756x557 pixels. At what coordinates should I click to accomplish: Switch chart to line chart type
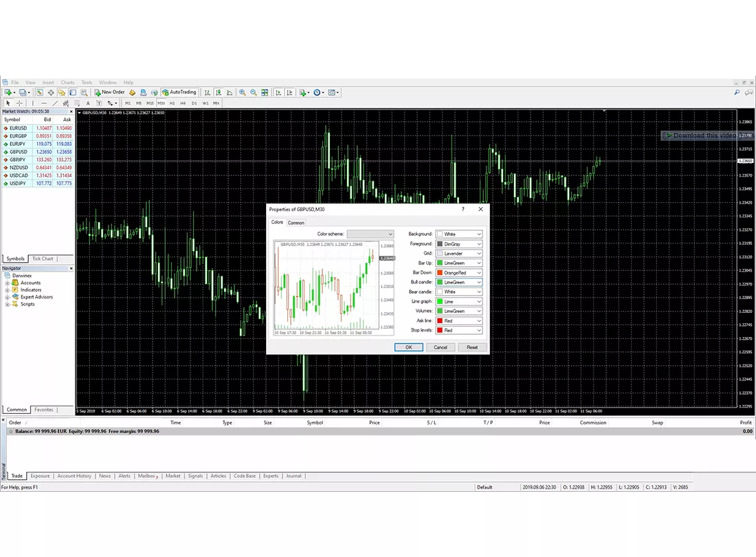point(230,93)
